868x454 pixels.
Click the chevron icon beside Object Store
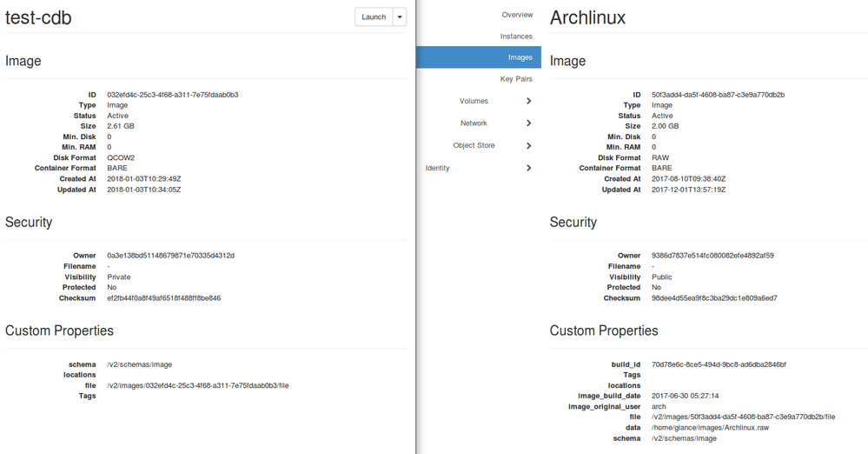tap(528, 145)
